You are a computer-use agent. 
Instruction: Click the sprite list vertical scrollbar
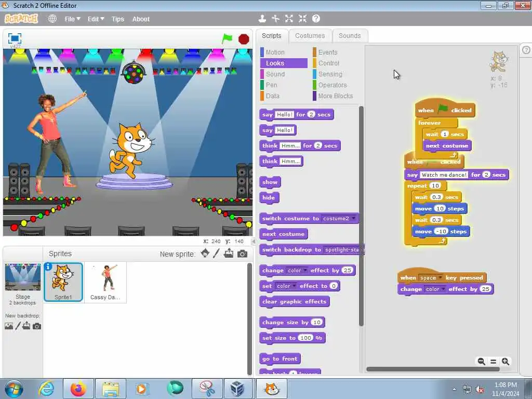click(250, 319)
